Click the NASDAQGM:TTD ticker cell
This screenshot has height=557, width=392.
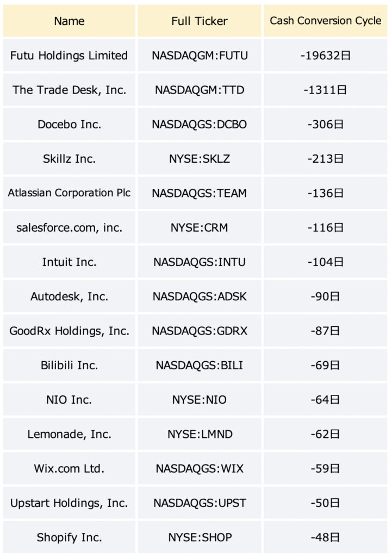click(199, 90)
